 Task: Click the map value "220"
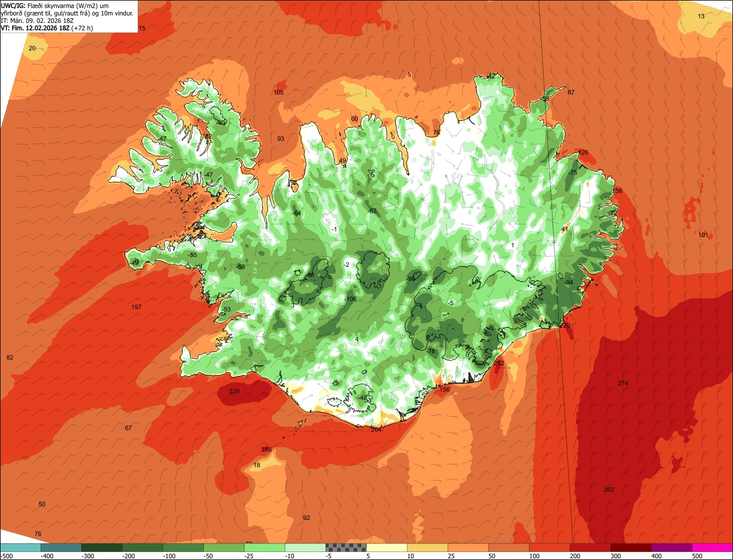tap(565, 325)
